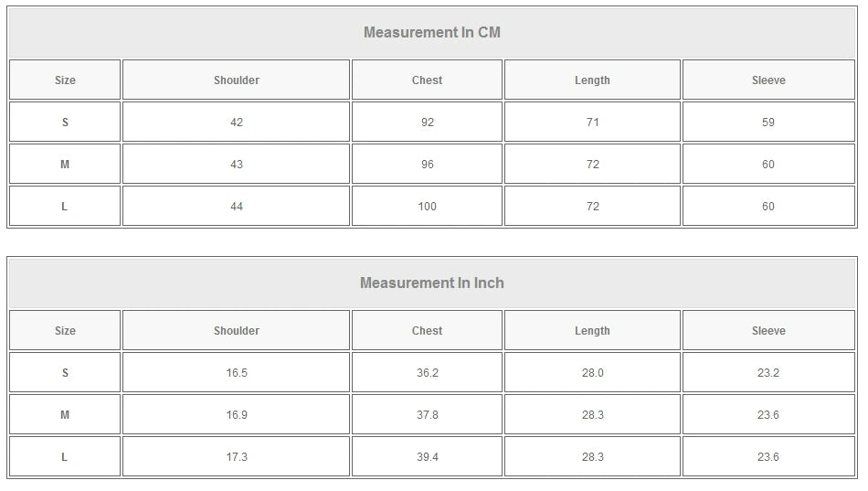Select the length value 28.0 cell

pyautogui.click(x=592, y=373)
